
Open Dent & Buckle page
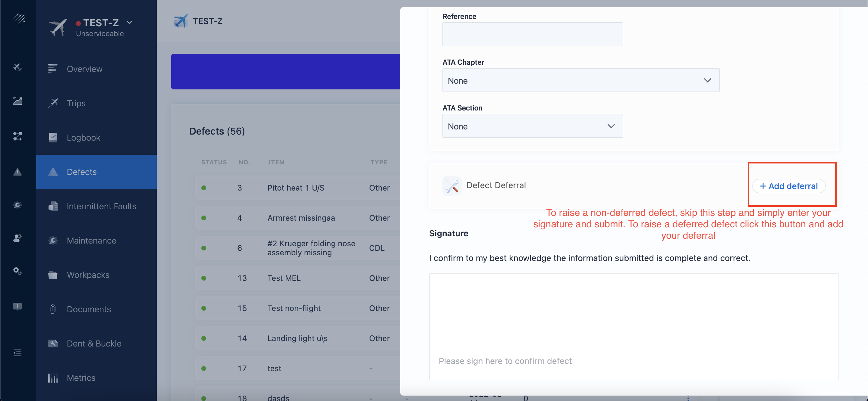94,343
